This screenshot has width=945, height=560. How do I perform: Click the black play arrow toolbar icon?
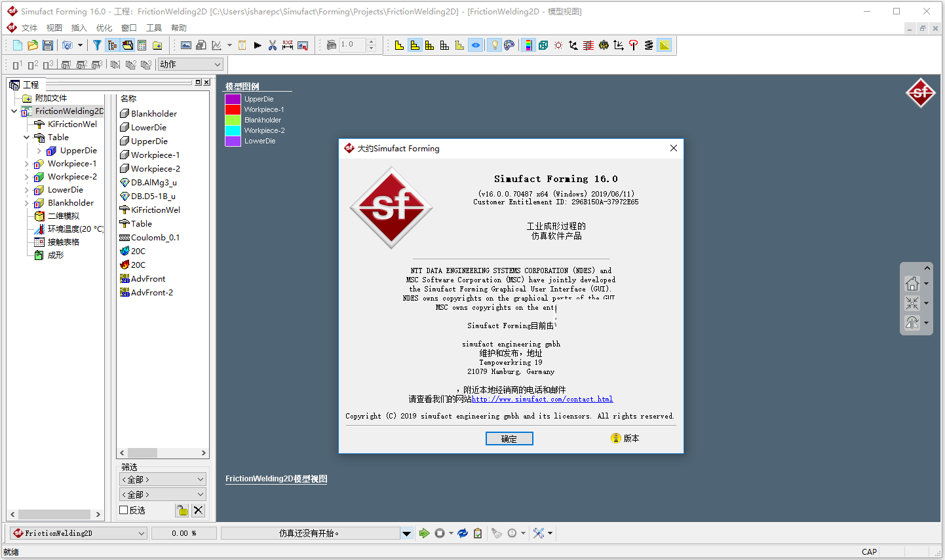point(258,45)
